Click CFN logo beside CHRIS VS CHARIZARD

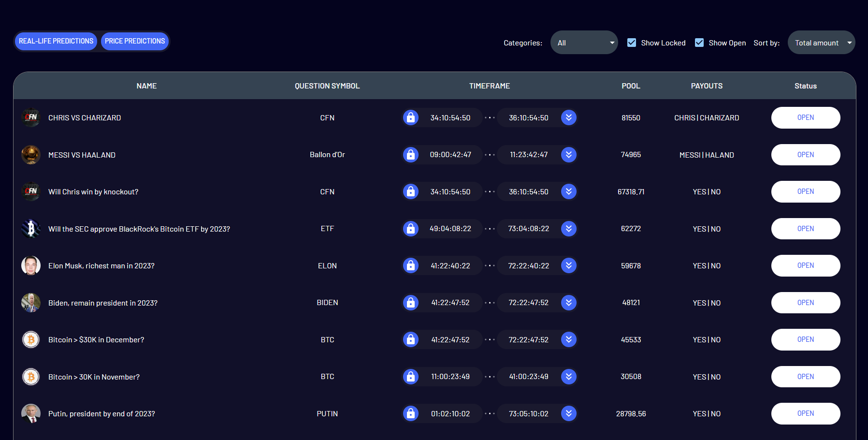(x=31, y=117)
